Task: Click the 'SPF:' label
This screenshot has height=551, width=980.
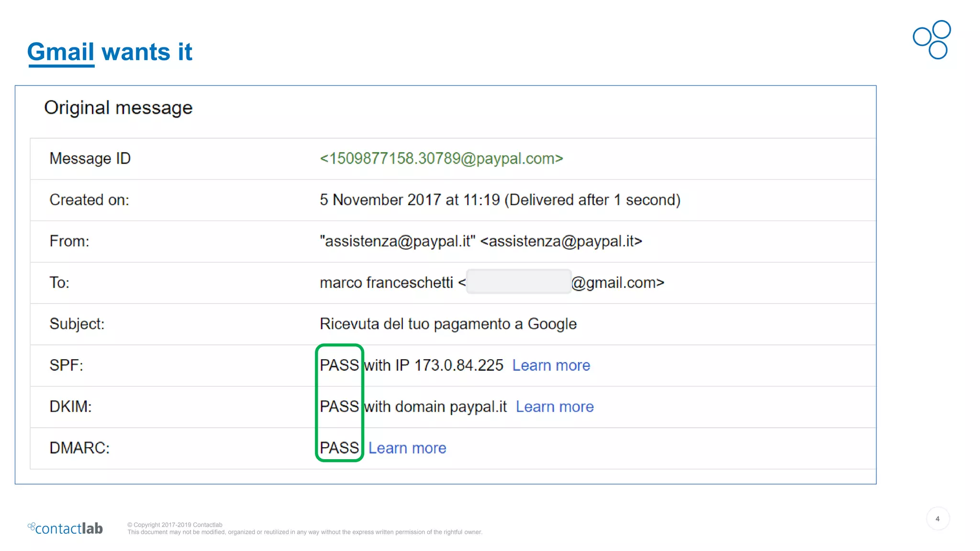Action: coord(66,365)
